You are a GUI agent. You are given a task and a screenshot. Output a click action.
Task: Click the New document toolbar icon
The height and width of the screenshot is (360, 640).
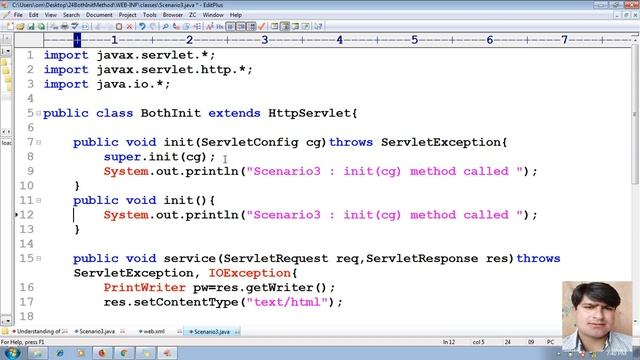tap(10, 26)
